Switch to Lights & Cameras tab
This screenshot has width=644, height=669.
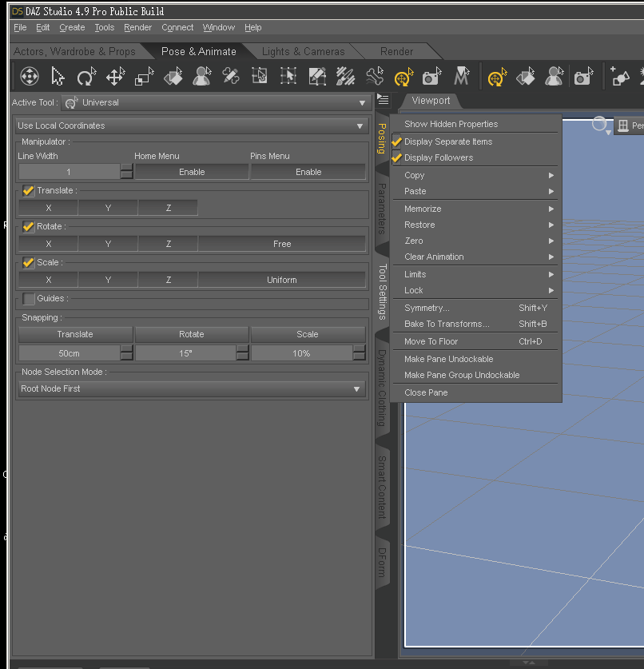click(x=304, y=52)
